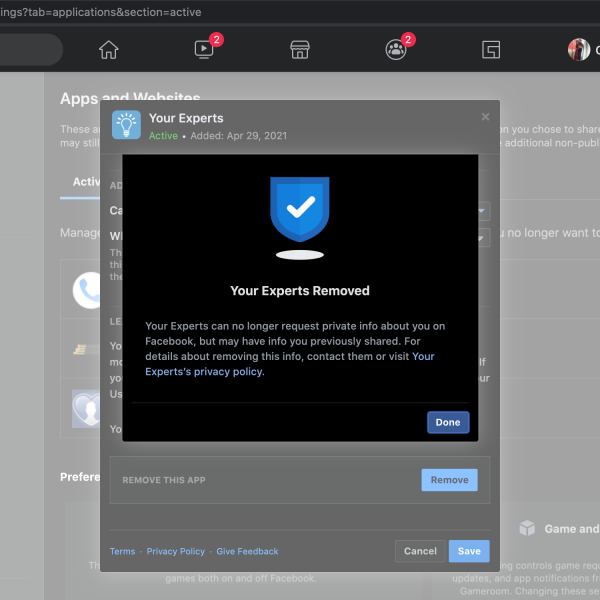Viewport: 600px width, 600px height.
Task: Click the green 'Active' status text
Action: tap(163, 136)
